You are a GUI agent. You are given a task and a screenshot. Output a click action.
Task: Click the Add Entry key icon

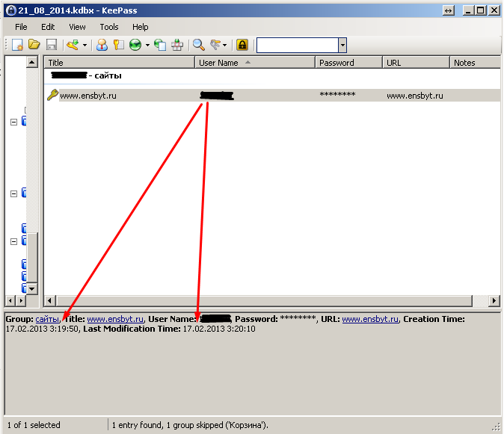73,45
